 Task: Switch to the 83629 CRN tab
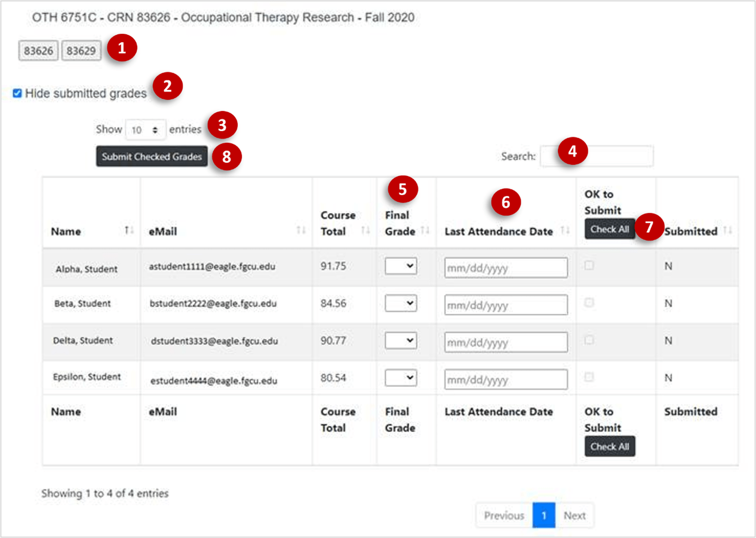pos(81,51)
